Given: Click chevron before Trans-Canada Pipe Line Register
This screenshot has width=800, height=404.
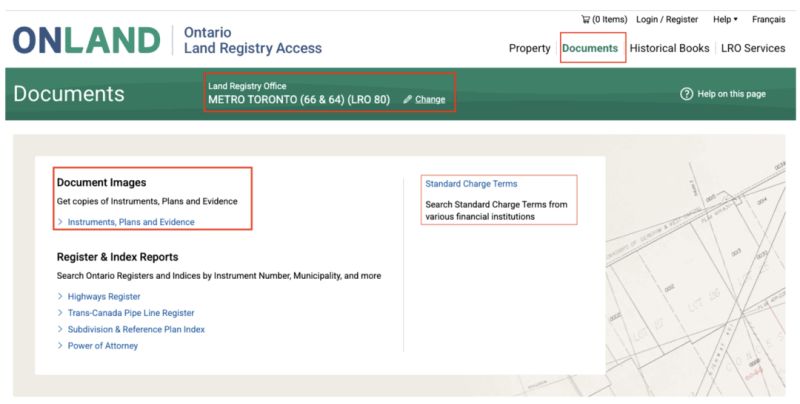Looking at the screenshot, I should [x=60, y=313].
